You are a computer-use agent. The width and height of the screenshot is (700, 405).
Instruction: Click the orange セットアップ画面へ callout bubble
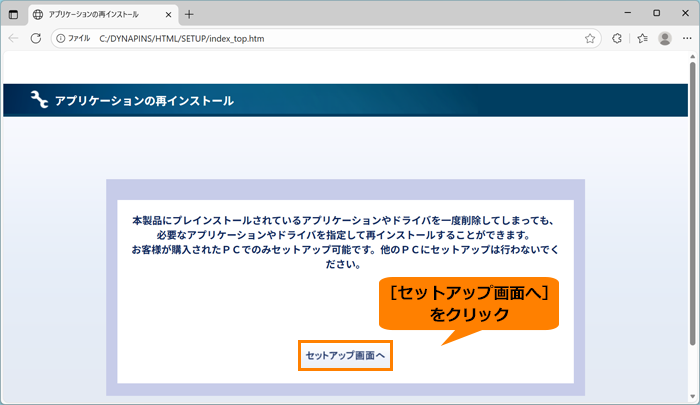click(x=469, y=303)
